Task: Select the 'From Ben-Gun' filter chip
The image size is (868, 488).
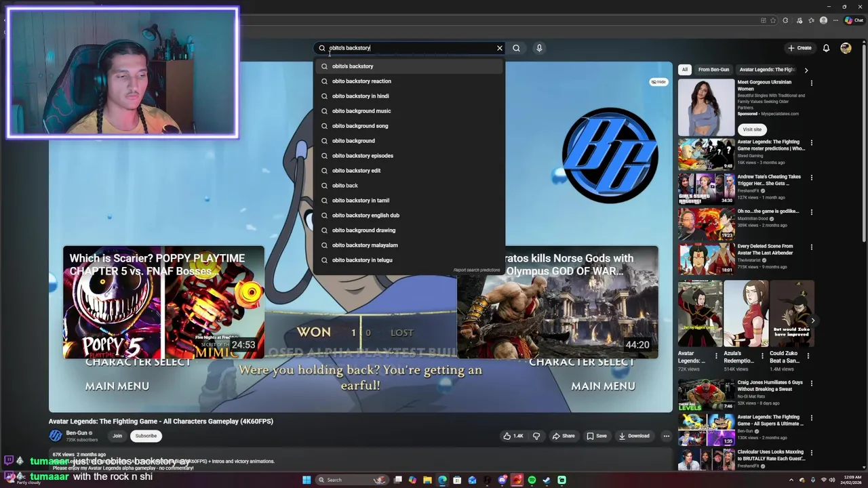Action: coord(713,70)
